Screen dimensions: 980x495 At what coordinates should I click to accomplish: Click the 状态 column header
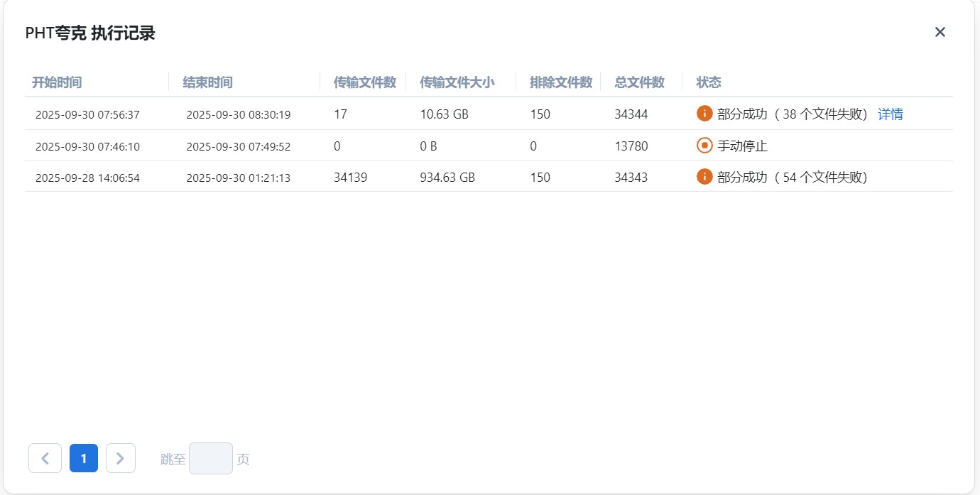coord(709,82)
